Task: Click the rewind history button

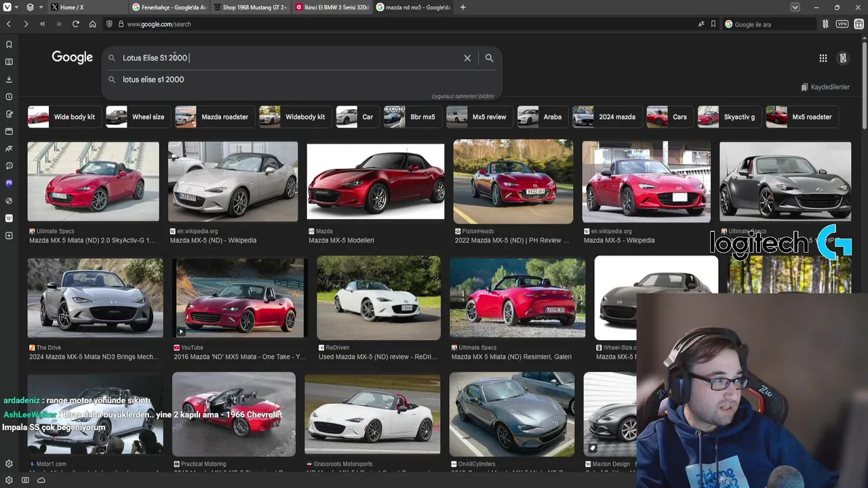Action: [42, 24]
